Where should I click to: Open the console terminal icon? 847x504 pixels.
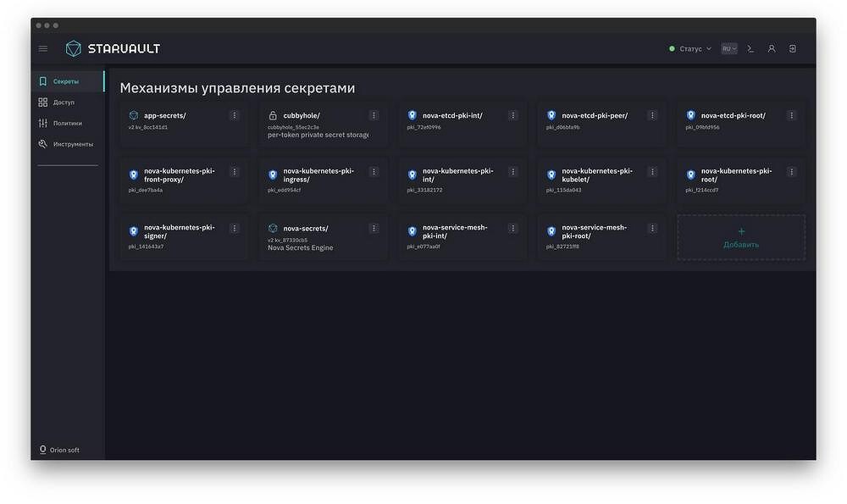click(750, 48)
